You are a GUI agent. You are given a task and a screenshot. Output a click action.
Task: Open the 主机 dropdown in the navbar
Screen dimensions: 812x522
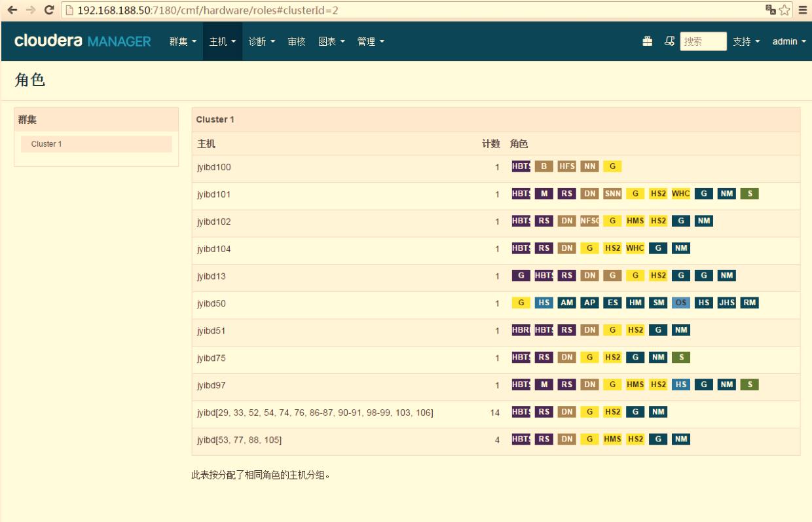pos(222,41)
